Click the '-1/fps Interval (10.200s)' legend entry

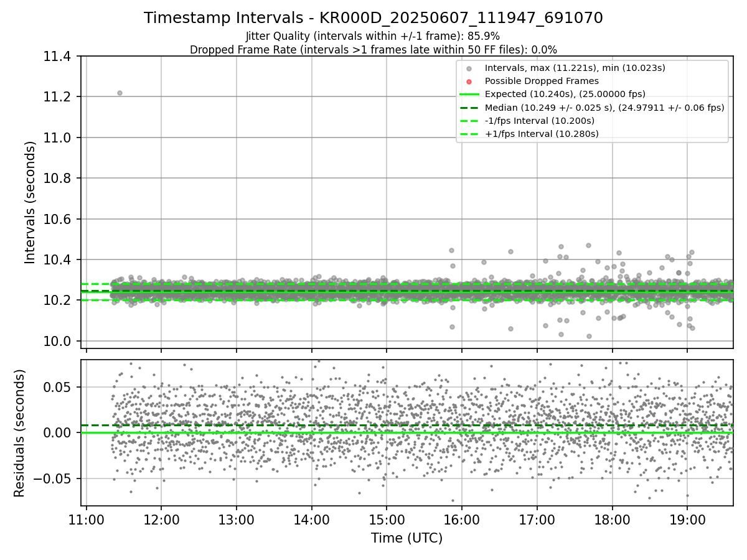click(540, 121)
